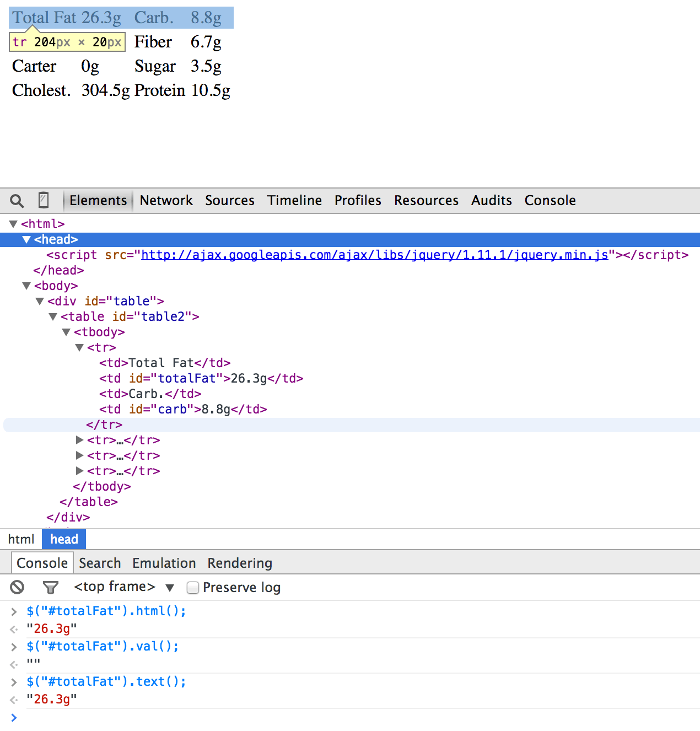Click the $("#totalFat").html(); console entry
This screenshot has height=731, width=700.
[106, 611]
